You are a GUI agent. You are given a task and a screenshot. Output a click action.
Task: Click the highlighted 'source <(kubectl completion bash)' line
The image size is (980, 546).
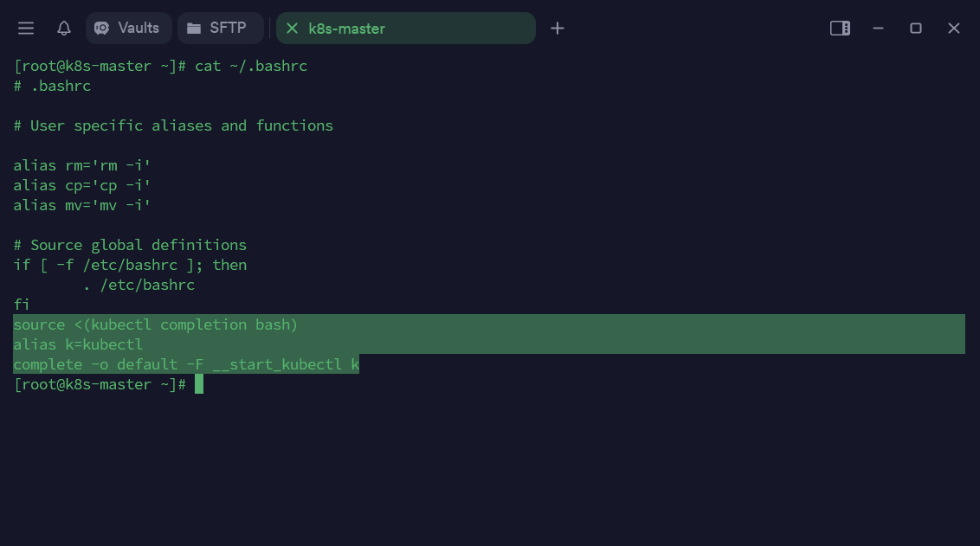coord(156,324)
